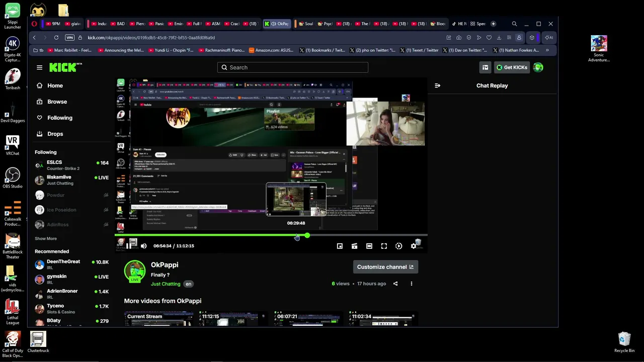Open the video player settings gear
This screenshot has width=644, height=362.
414,246
